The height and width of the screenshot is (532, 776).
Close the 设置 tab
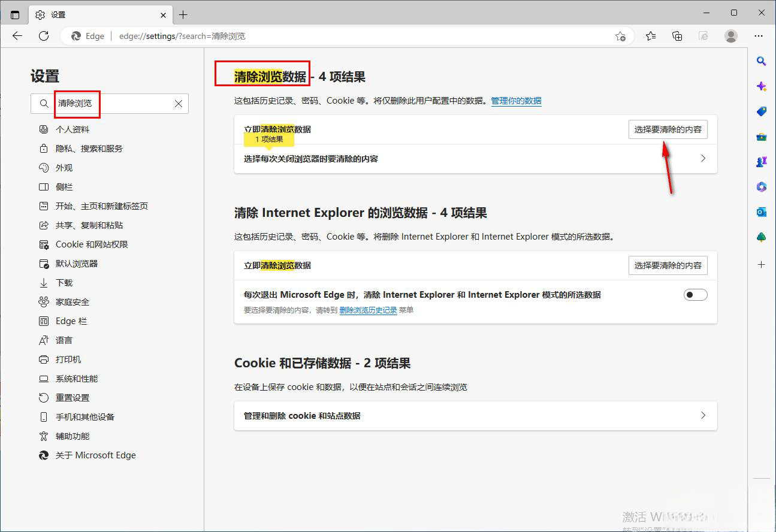coord(164,14)
